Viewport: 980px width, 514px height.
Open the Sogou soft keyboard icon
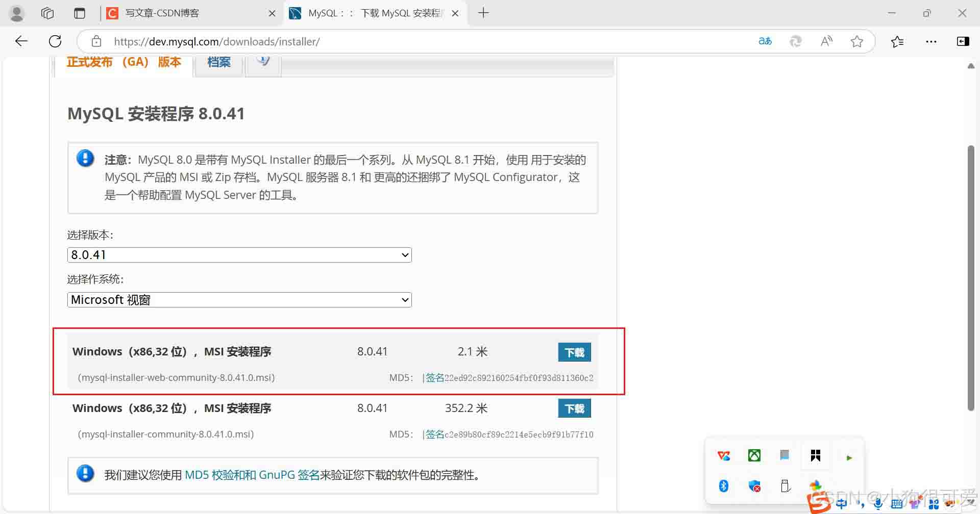pos(897,504)
